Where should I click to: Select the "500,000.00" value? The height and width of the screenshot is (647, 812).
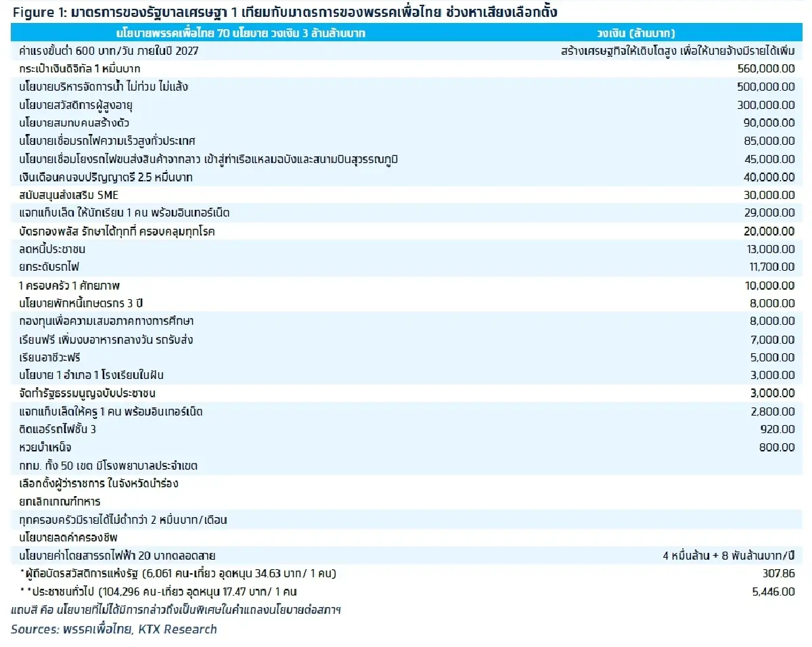tap(766, 87)
